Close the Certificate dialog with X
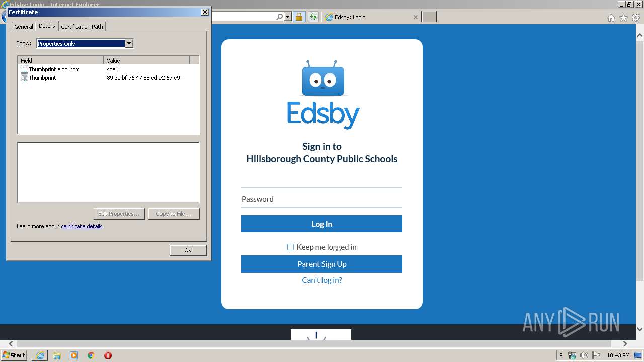This screenshot has width=644, height=362. tap(205, 12)
